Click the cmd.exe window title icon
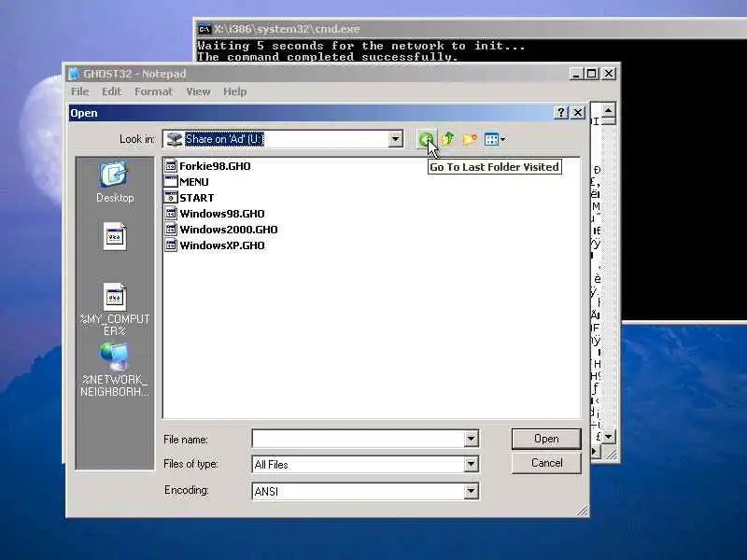This screenshot has width=747, height=560. coord(204,29)
